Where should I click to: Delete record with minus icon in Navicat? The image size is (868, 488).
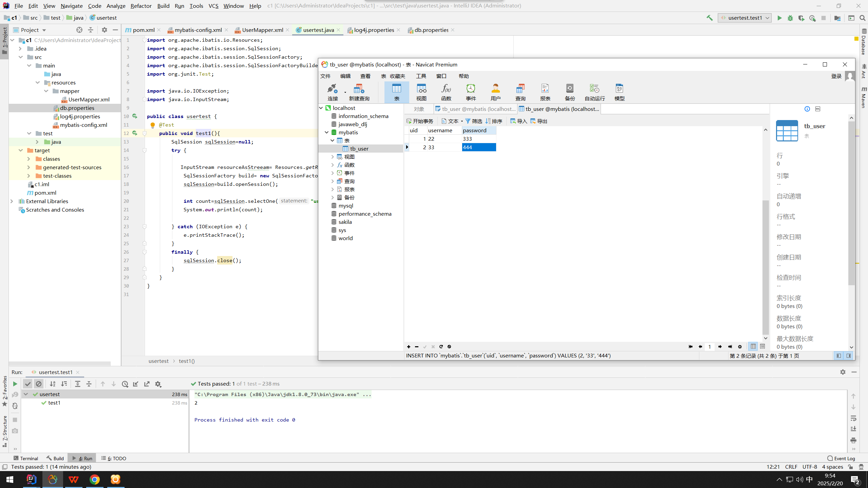[417, 347]
